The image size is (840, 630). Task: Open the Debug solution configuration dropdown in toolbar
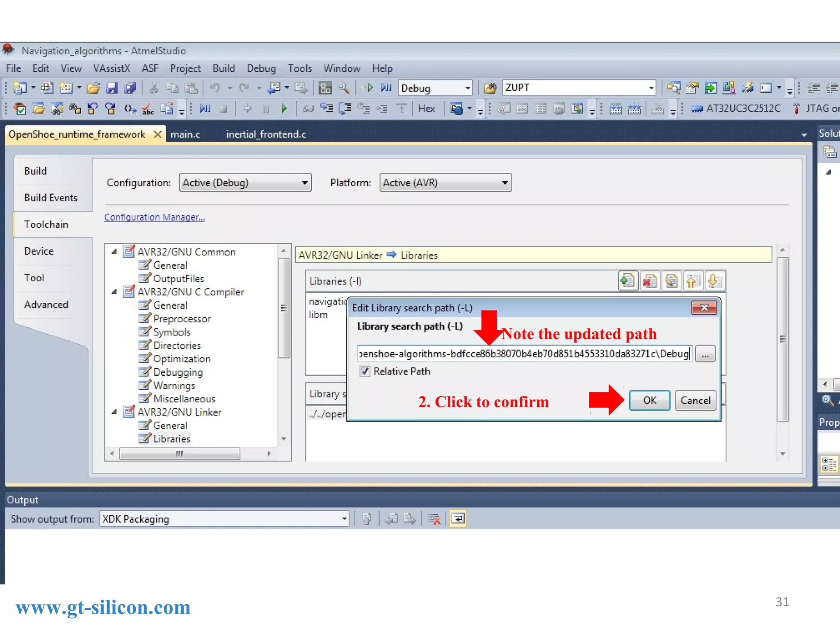click(435, 88)
